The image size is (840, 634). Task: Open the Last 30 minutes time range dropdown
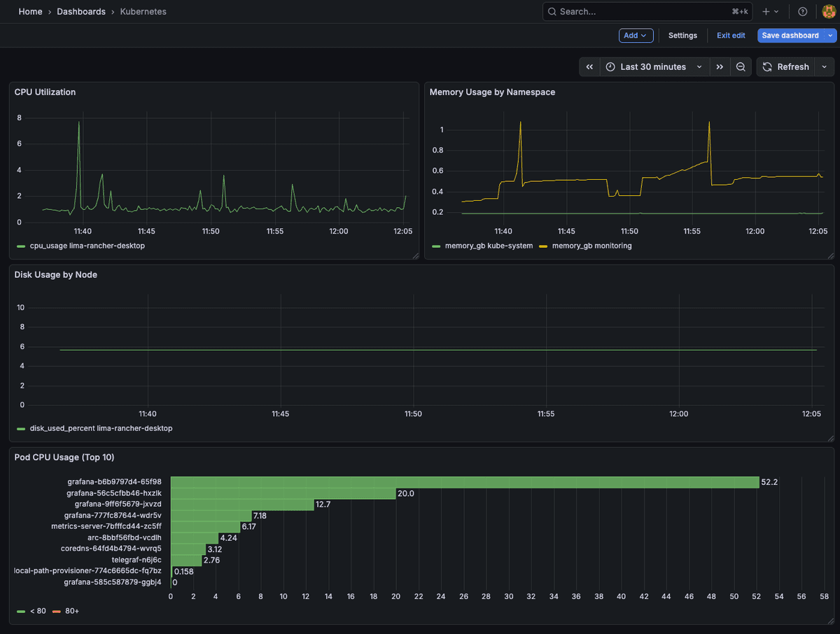point(653,66)
